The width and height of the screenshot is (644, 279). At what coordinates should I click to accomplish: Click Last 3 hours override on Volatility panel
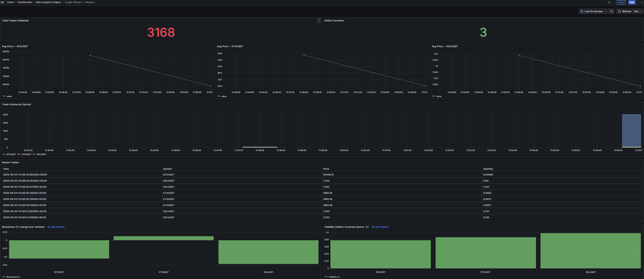380,227
